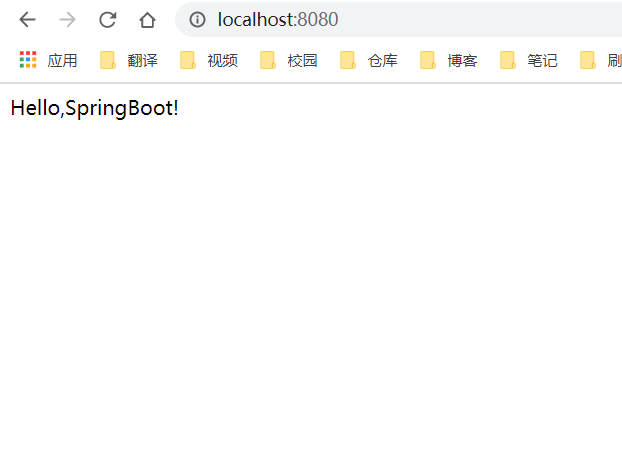This screenshot has height=453, width=622.
Task: Focus the localhost:8080 address bar
Action: (x=398, y=19)
